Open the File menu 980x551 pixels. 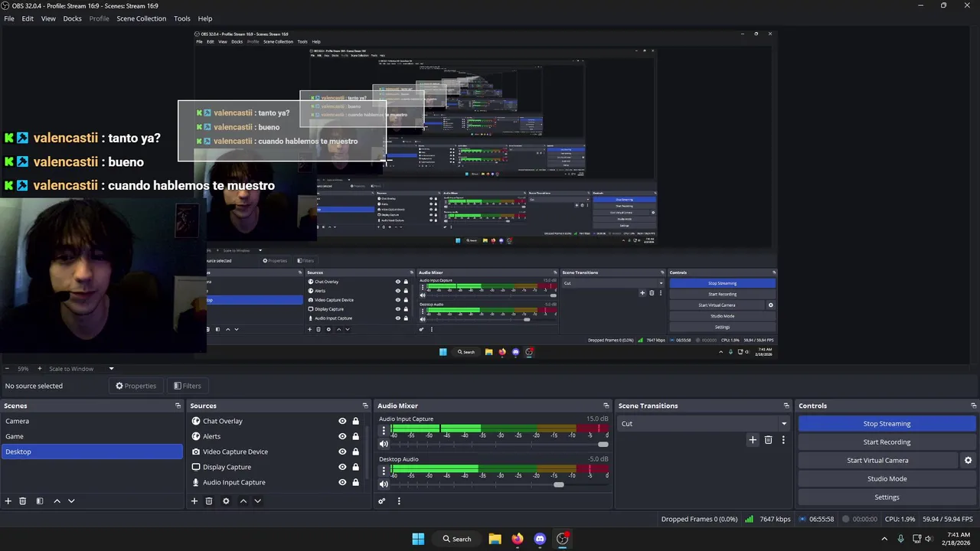pos(9,18)
